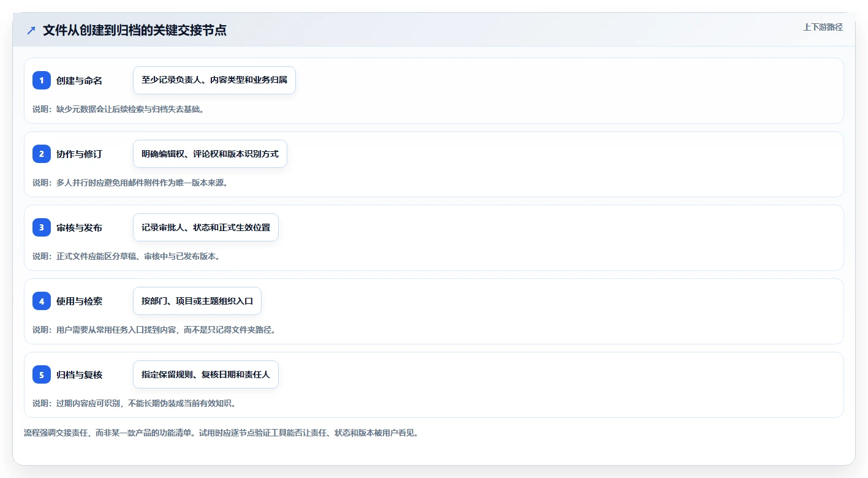
Task: Click the 使用与检索 step title
Action: click(x=79, y=301)
